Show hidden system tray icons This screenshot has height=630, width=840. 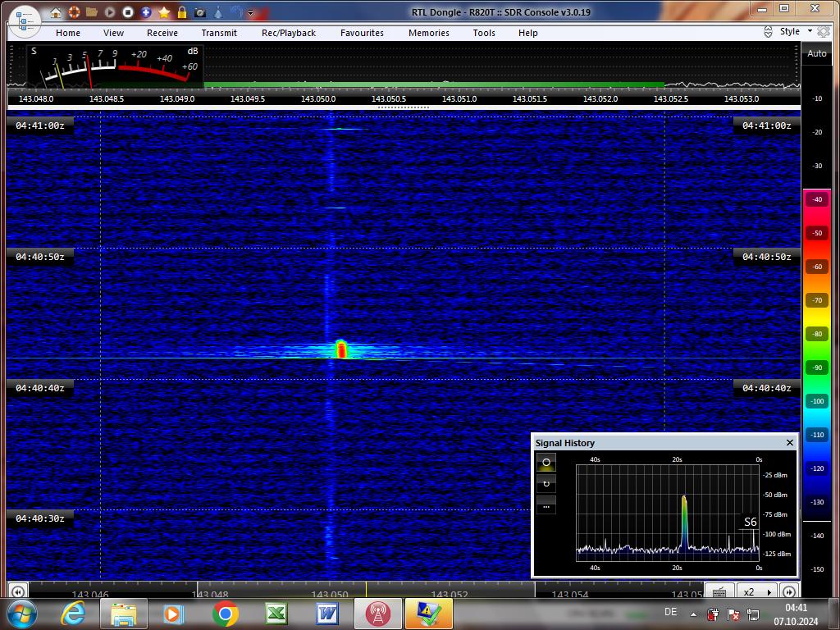pos(693,614)
